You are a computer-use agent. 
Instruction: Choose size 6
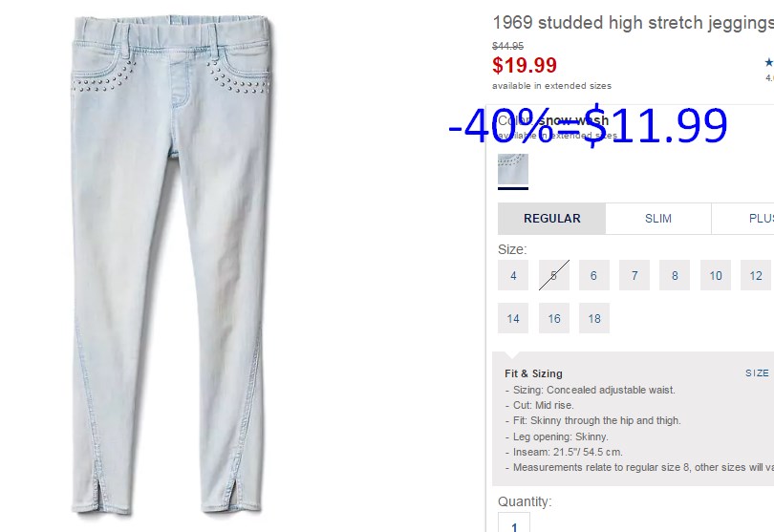pyautogui.click(x=593, y=275)
